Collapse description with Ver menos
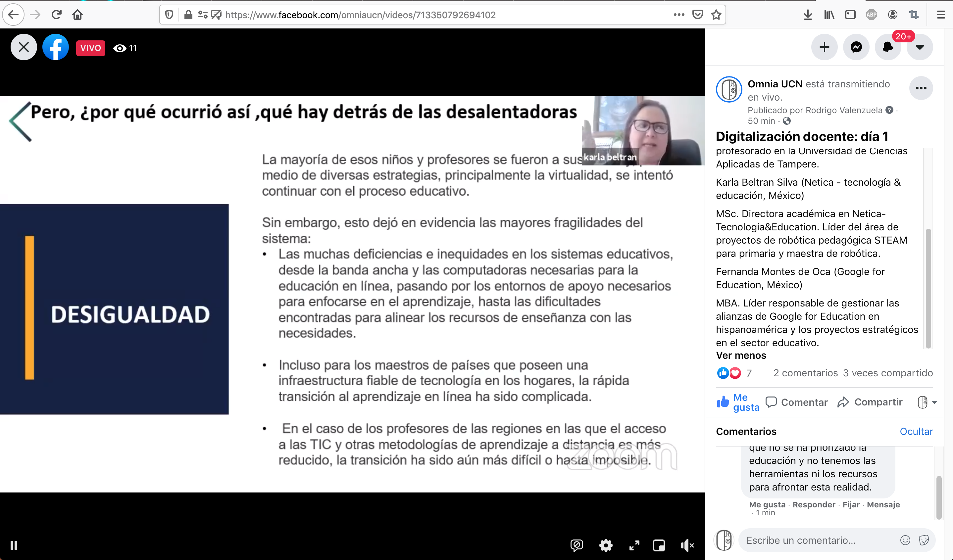This screenshot has width=953, height=560. point(741,355)
